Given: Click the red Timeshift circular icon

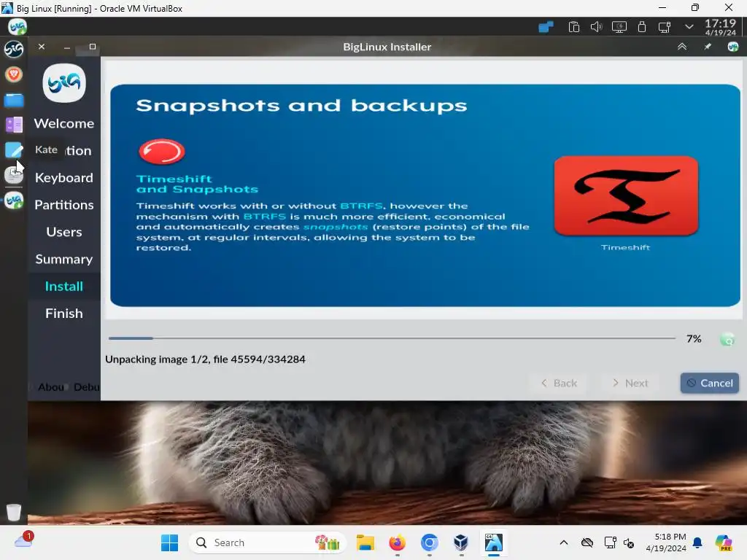Looking at the screenshot, I should tap(161, 152).
